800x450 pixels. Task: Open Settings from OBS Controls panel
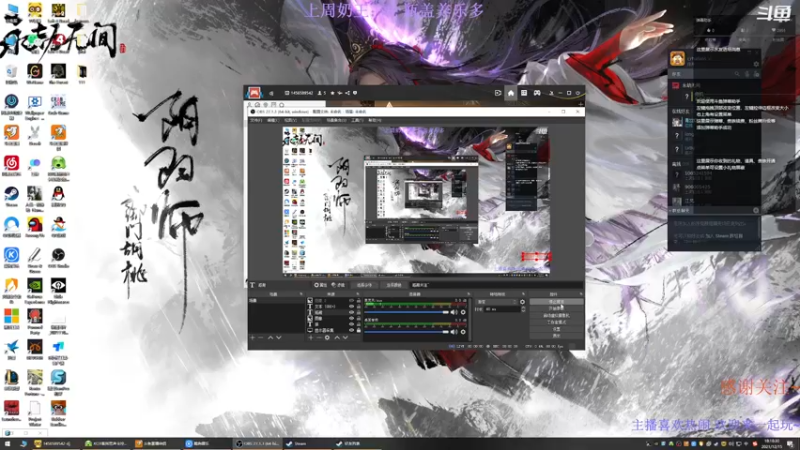point(556,329)
